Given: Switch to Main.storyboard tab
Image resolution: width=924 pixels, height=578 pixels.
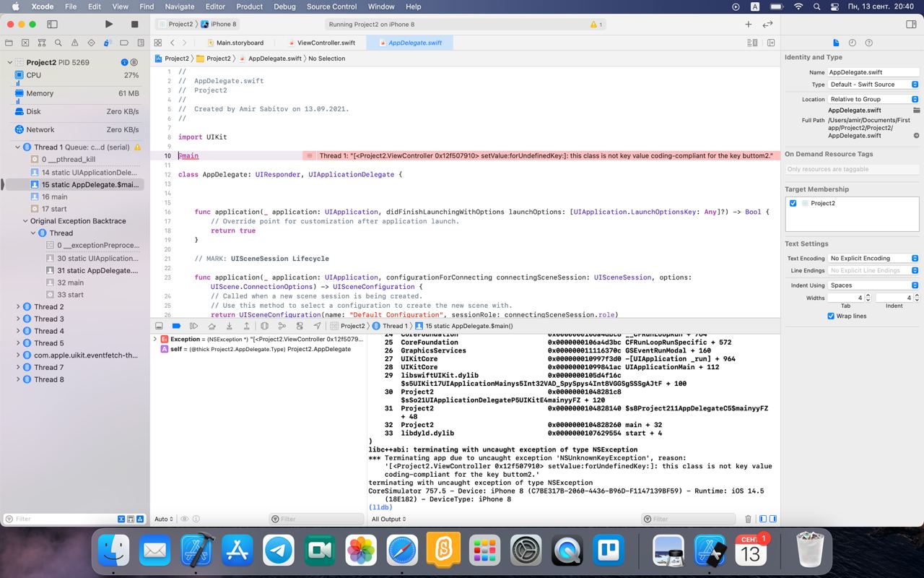Looking at the screenshot, I should [235, 43].
